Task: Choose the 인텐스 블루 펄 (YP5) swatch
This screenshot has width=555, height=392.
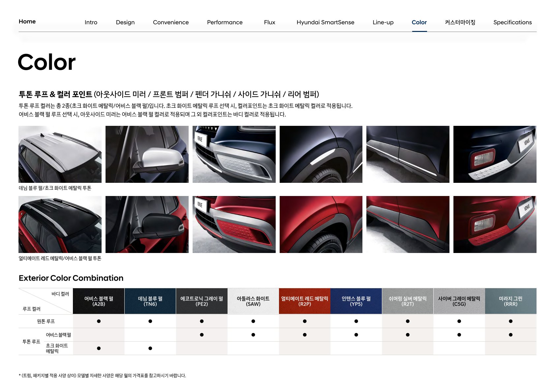Action: point(356,301)
